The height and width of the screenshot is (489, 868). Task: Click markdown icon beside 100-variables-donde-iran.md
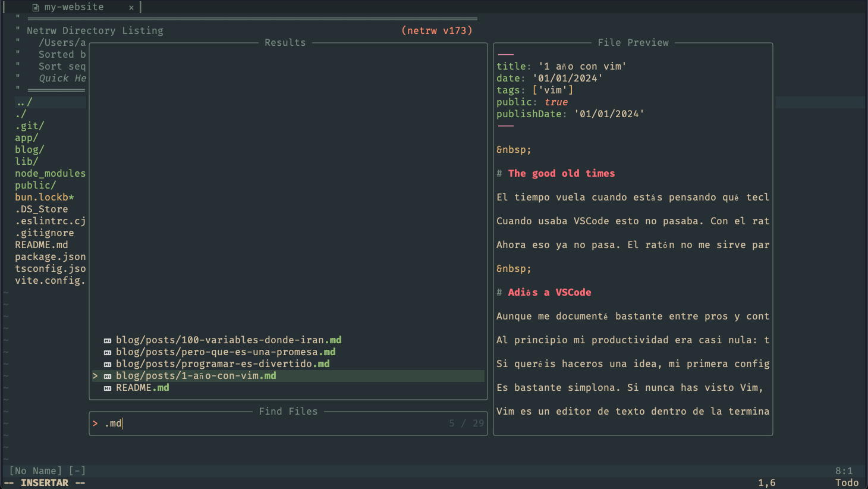[x=108, y=340]
